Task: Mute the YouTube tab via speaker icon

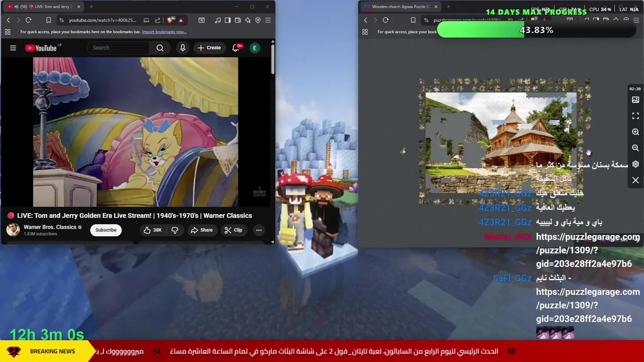Action: click(16, 7)
